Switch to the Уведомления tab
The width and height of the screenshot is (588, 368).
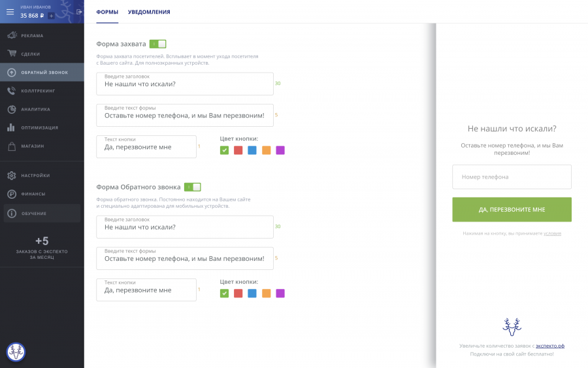pyautogui.click(x=149, y=12)
